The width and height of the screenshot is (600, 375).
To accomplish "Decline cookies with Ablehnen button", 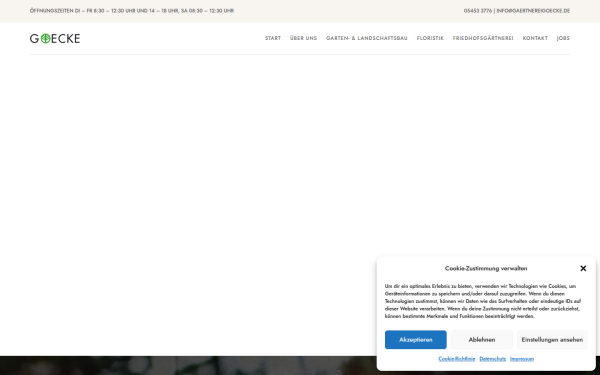I will click(x=482, y=340).
